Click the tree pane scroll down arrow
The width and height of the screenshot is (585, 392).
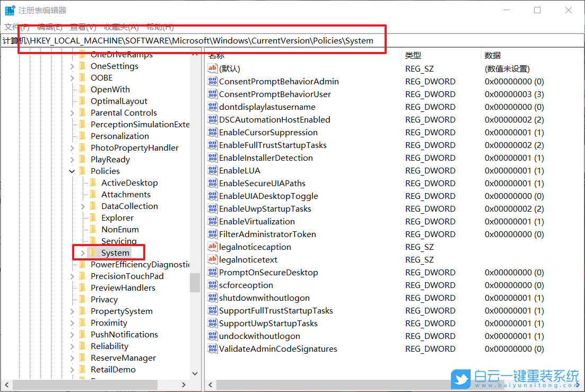(x=195, y=373)
